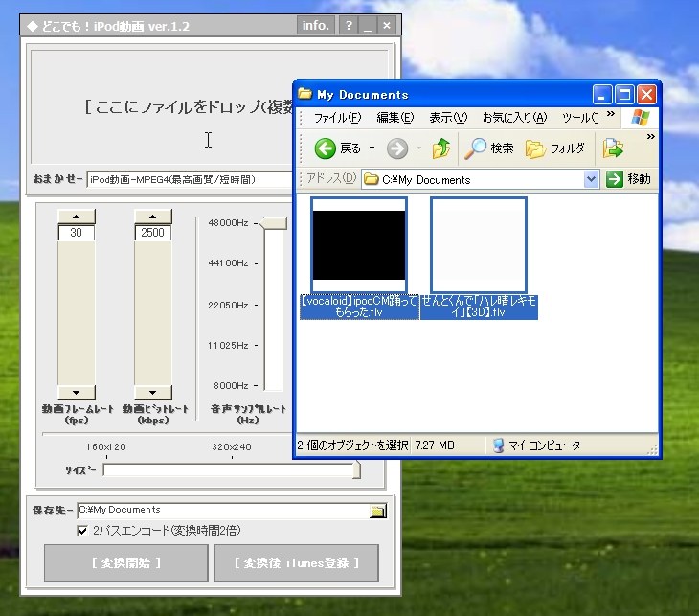Toggle the 2パスエンコード checkbox
This screenshot has height=616, width=699.
pos(82,531)
